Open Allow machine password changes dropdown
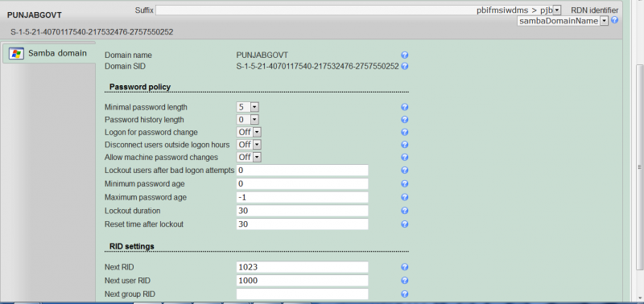Screen dimensions: 644x304 (250, 157)
